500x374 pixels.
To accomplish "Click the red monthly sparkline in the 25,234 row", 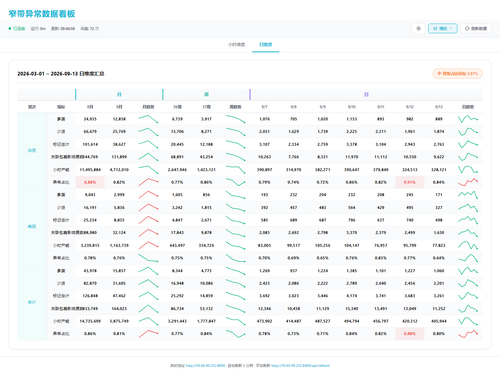I will point(148,220).
